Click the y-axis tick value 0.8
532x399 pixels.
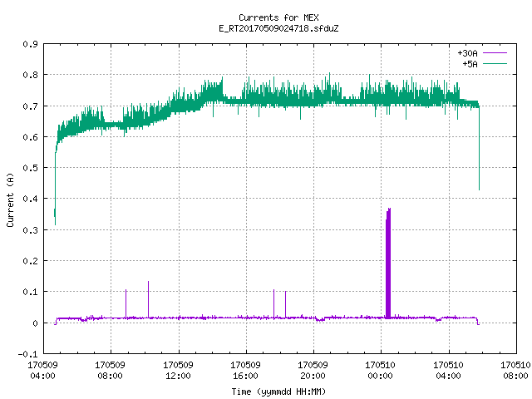click(30, 75)
